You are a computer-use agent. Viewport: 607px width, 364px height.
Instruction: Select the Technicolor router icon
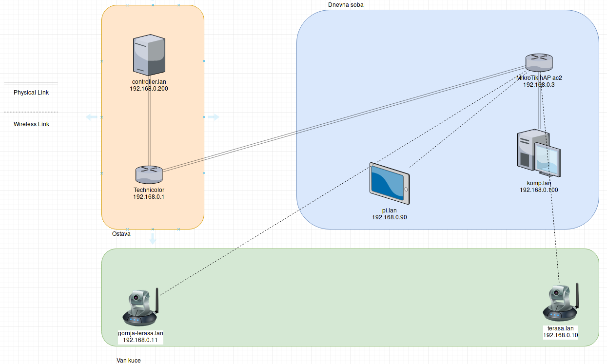[x=149, y=174]
